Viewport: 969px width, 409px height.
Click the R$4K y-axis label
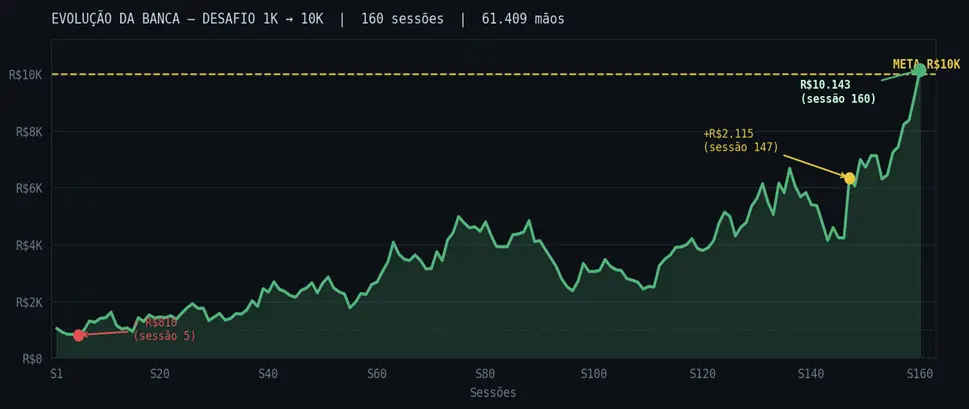pos(27,245)
